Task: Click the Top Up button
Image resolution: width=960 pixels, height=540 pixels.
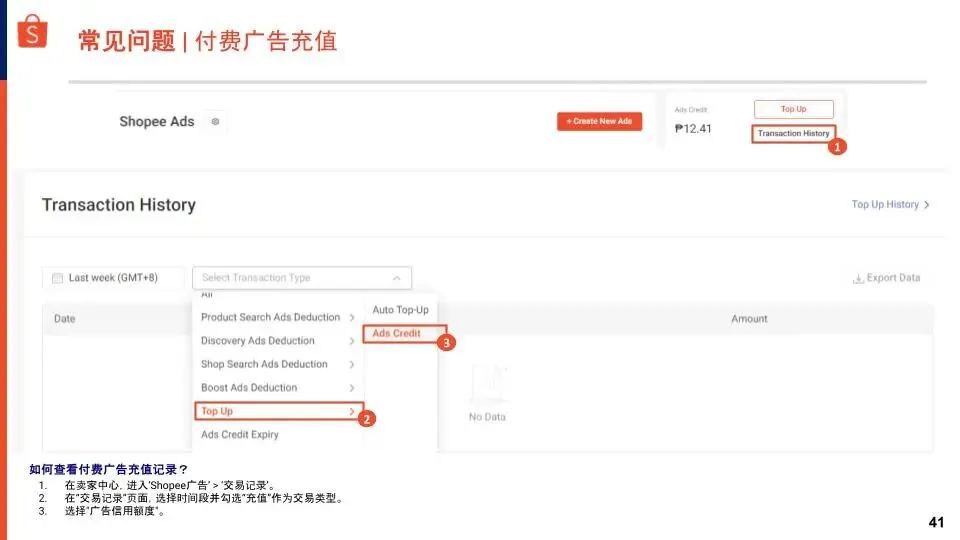Action: point(793,109)
